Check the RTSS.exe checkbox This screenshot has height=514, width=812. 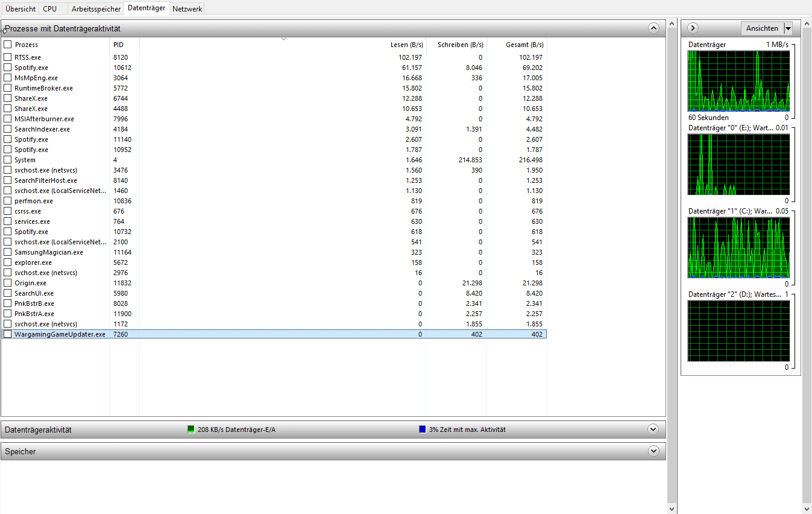click(8, 57)
